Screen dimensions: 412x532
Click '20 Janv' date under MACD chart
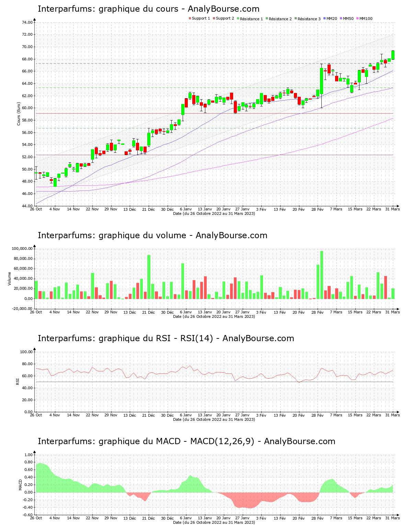[x=224, y=518]
